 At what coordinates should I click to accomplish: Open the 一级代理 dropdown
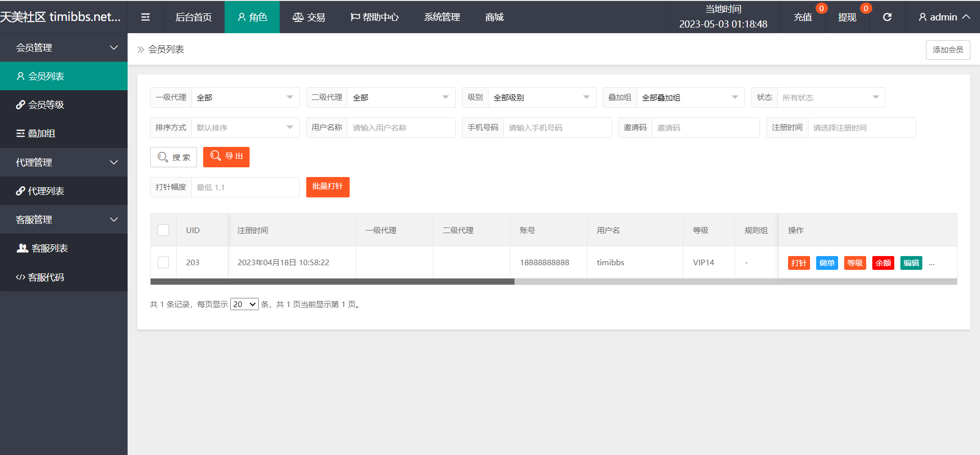tap(245, 97)
